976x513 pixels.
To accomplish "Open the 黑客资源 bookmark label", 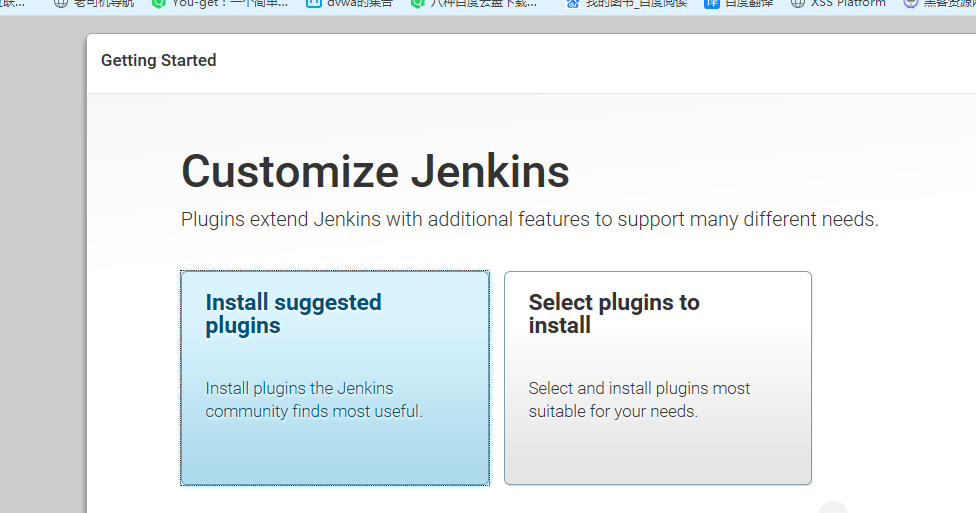I will click(950, 3).
